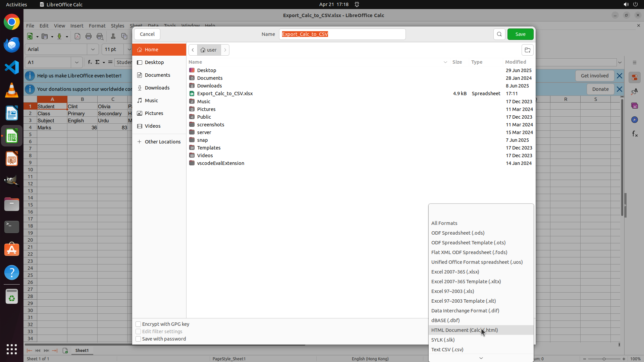
Task: Click the Print icon in toolbar
Action: (x=89, y=36)
